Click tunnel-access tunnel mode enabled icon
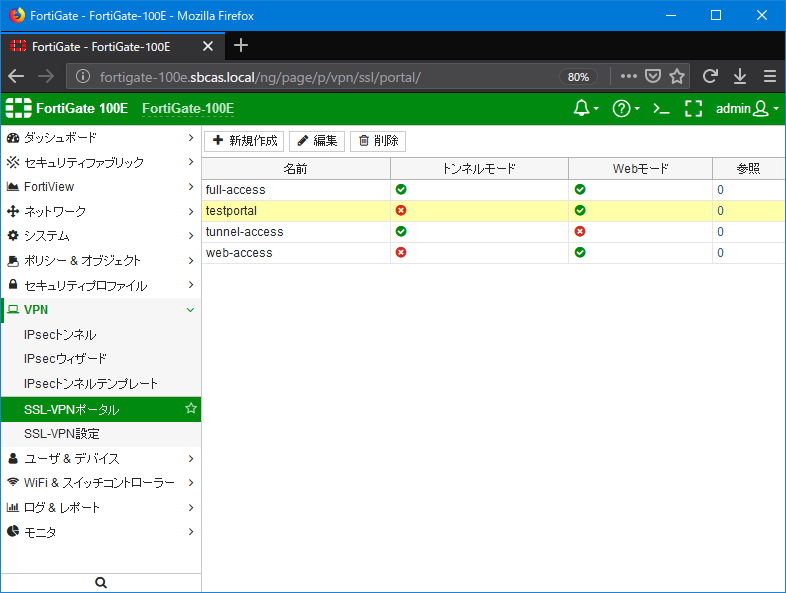The image size is (786, 593). [x=401, y=232]
